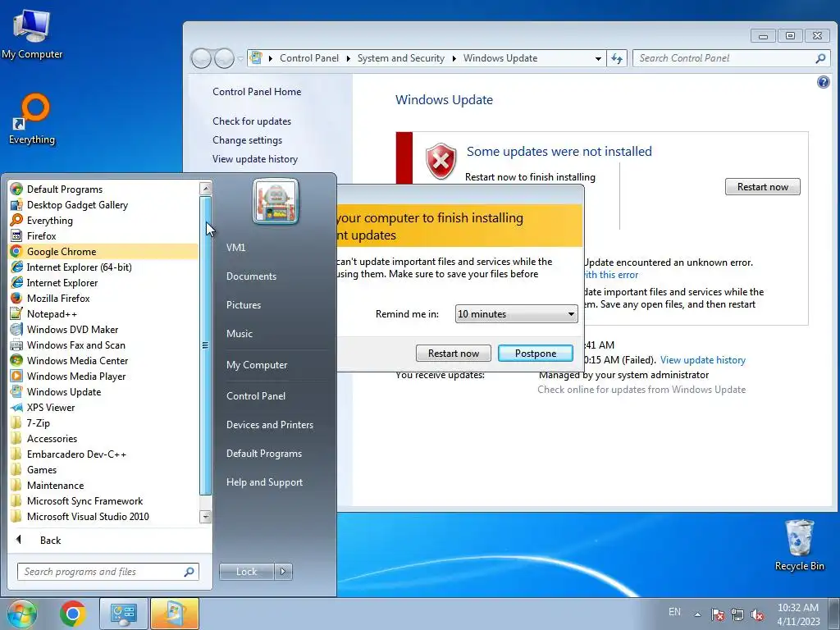Lock the computer
The height and width of the screenshot is (630, 840).
tap(246, 572)
